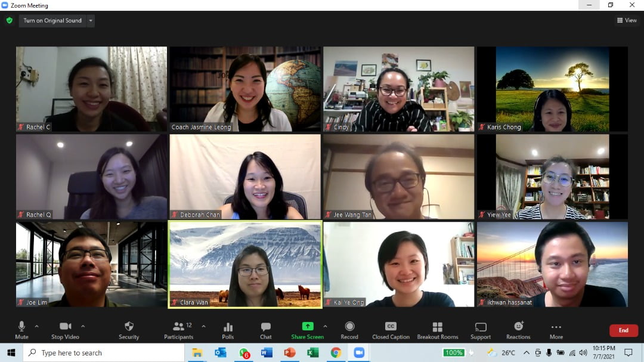Click the Windows search box
This screenshot has height=362, width=644.
tap(104, 352)
